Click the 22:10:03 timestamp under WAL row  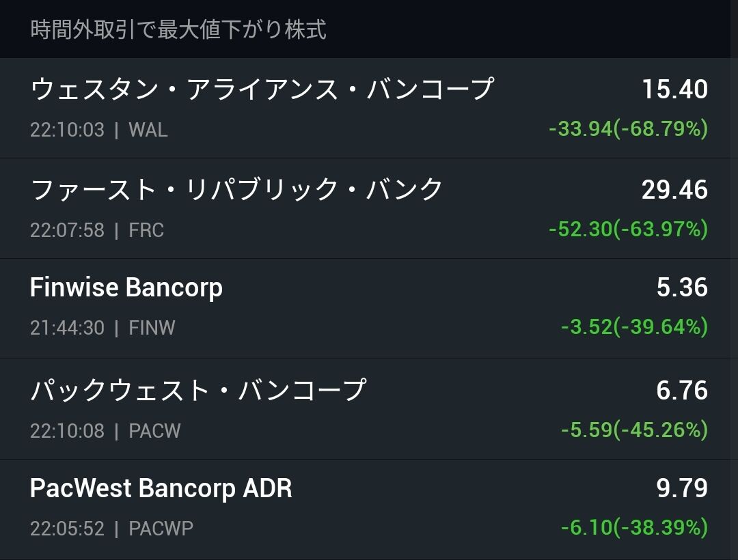tap(67, 130)
